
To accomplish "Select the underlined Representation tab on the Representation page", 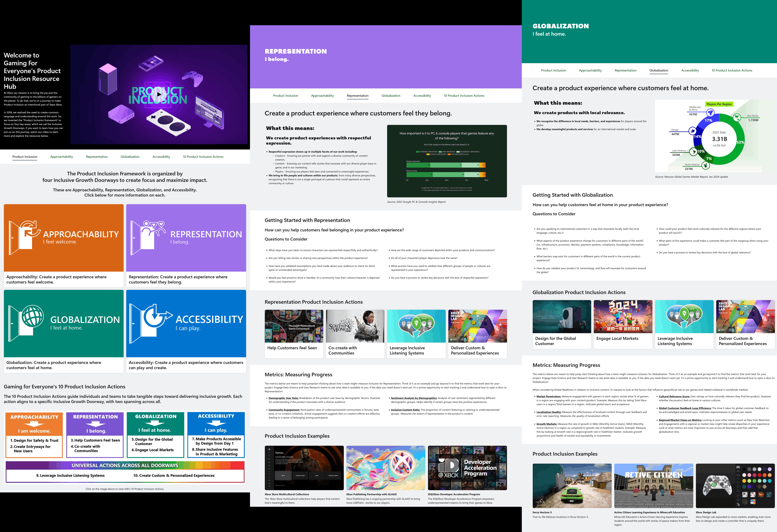I will [358, 96].
